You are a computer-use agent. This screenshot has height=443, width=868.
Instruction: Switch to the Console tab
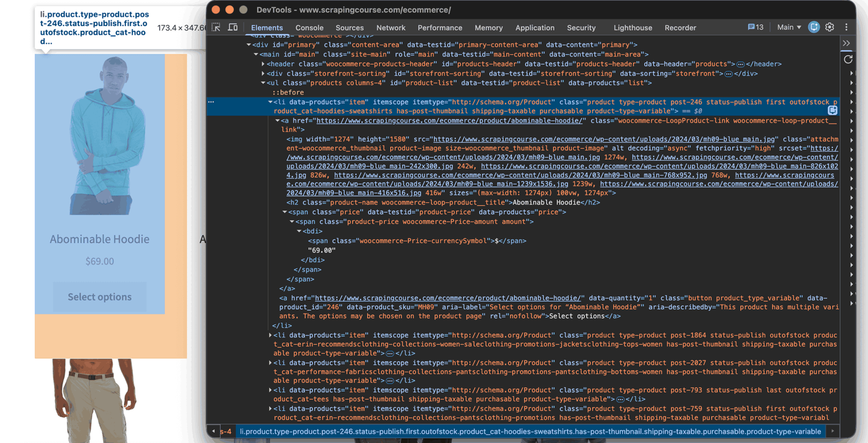point(310,28)
